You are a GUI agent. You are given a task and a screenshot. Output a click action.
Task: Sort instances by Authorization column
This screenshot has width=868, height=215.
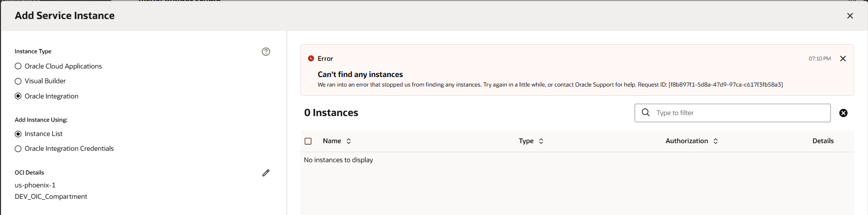[x=715, y=141]
